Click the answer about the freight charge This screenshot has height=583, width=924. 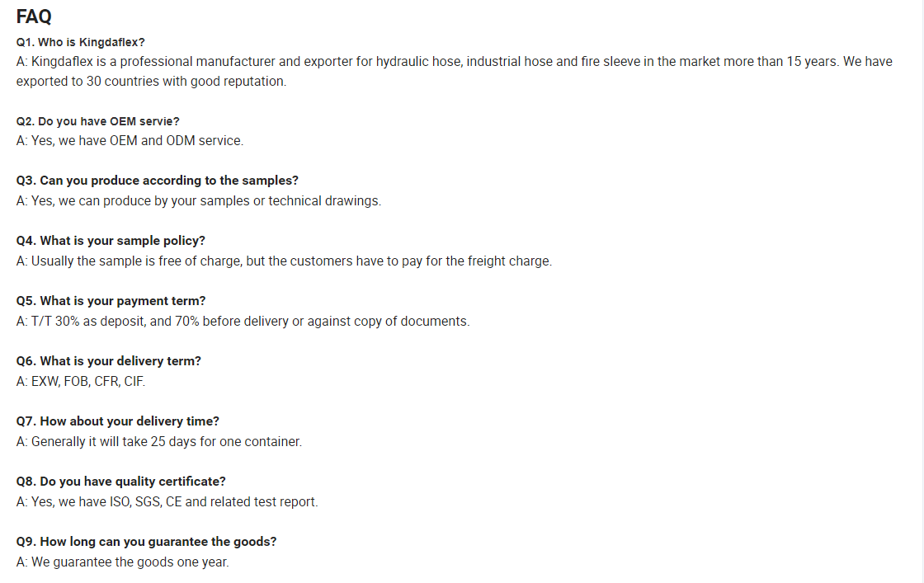pyautogui.click(x=284, y=261)
